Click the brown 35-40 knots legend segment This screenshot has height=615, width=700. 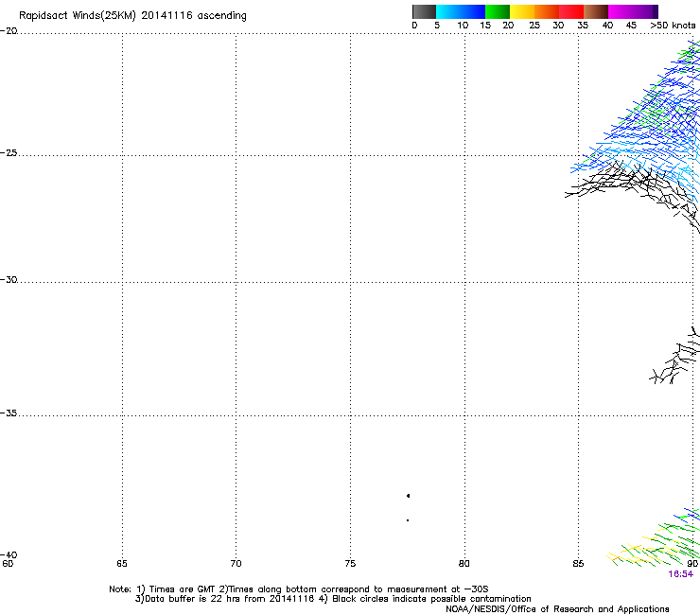[x=596, y=11]
